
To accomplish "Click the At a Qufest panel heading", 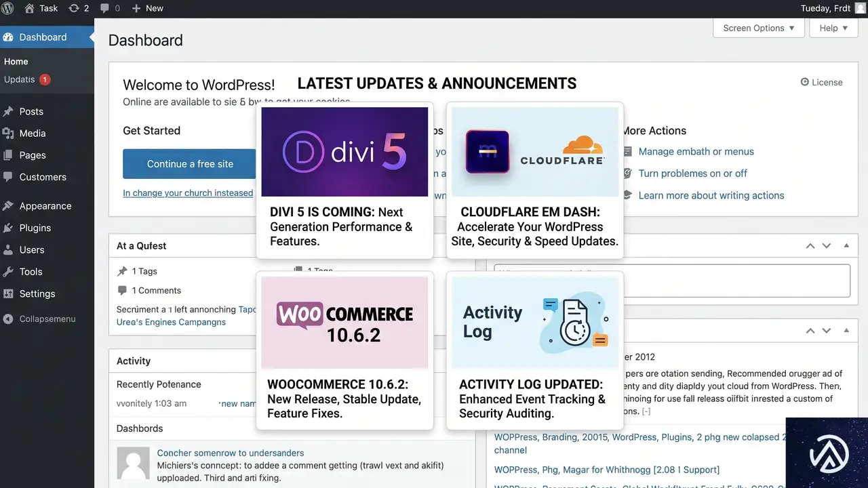I will tap(141, 246).
